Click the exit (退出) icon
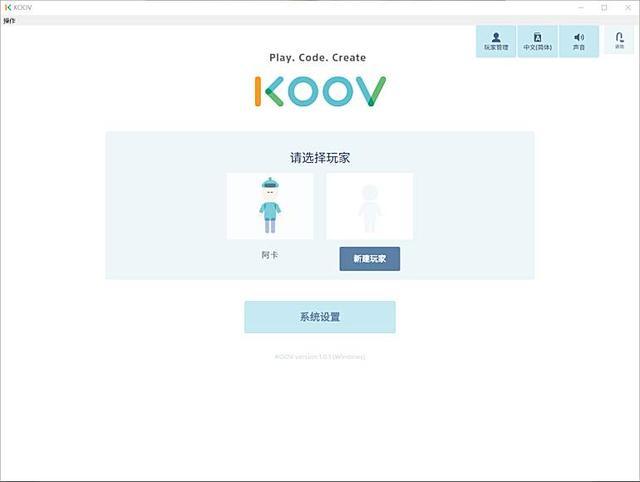Viewport: 640px width, 482px height. (619, 40)
